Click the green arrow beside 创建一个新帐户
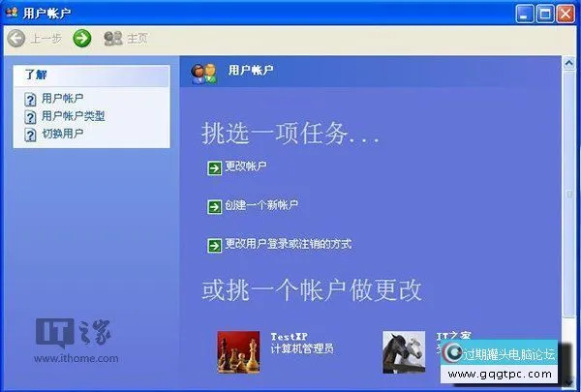 pyautogui.click(x=214, y=206)
